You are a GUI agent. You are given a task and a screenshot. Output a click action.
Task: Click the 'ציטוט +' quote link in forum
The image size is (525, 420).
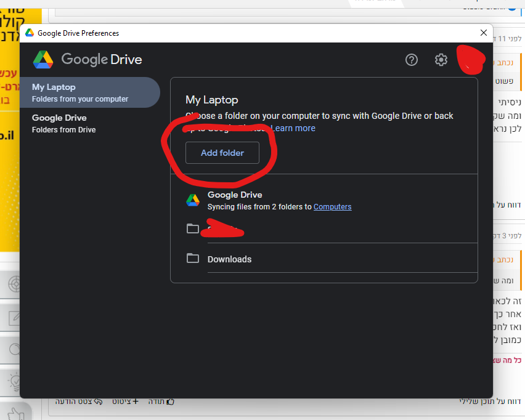point(125,402)
